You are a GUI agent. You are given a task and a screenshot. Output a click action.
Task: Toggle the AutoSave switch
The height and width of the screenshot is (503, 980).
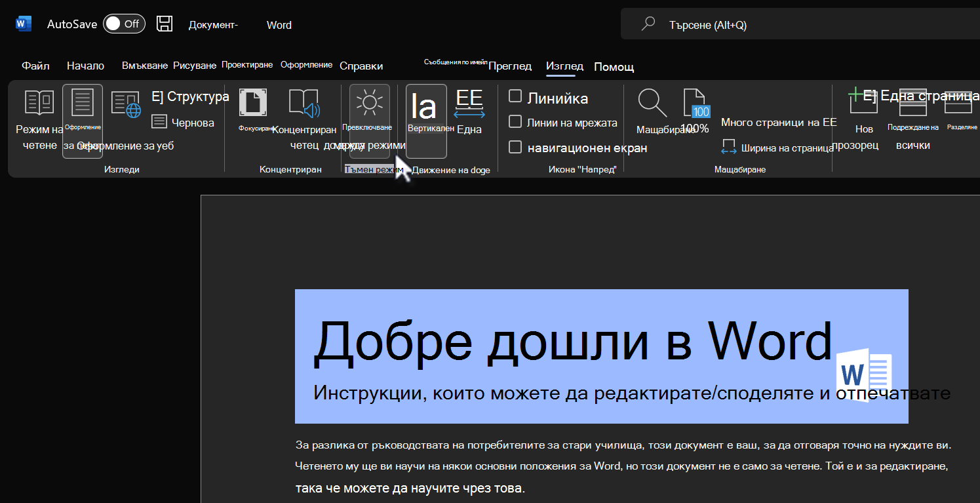(124, 24)
